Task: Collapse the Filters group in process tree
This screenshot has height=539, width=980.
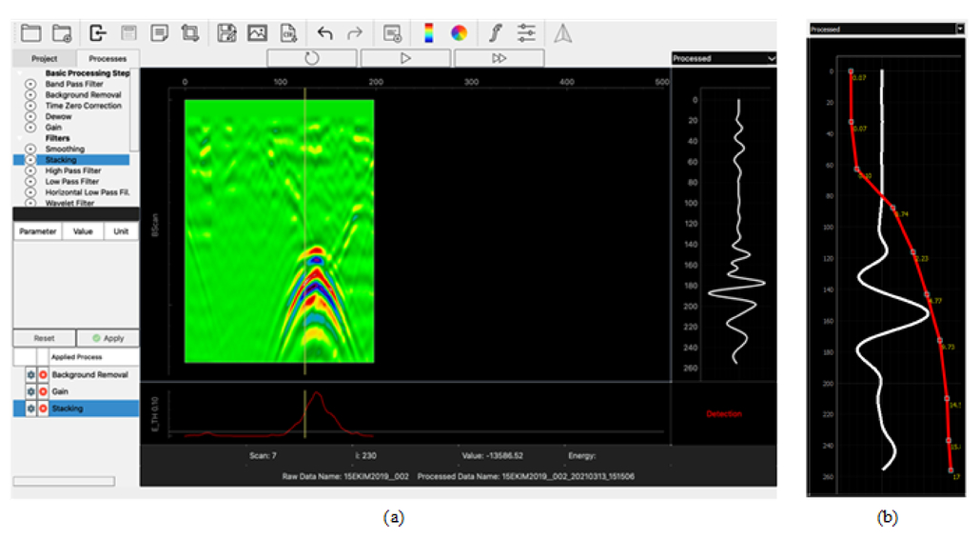Action: [20, 138]
